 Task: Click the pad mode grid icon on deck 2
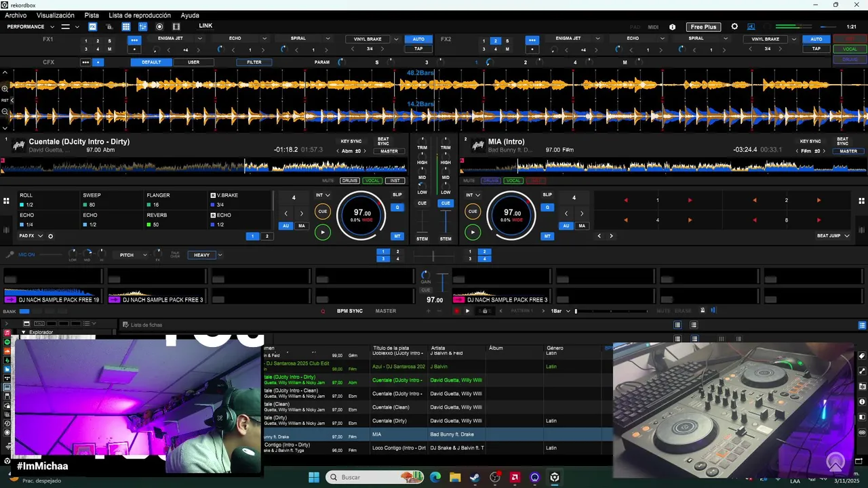pyautogui.click(x=862, y=201)
